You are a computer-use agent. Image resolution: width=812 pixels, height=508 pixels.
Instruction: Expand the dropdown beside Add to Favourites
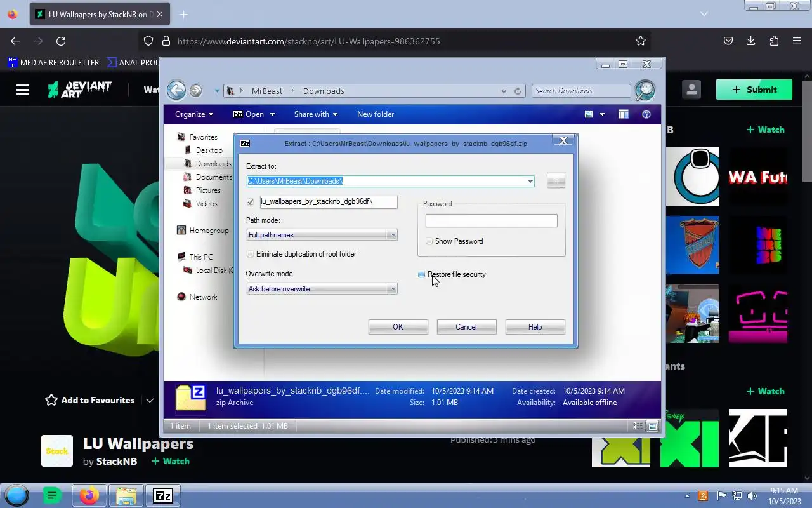click(150, 400)
